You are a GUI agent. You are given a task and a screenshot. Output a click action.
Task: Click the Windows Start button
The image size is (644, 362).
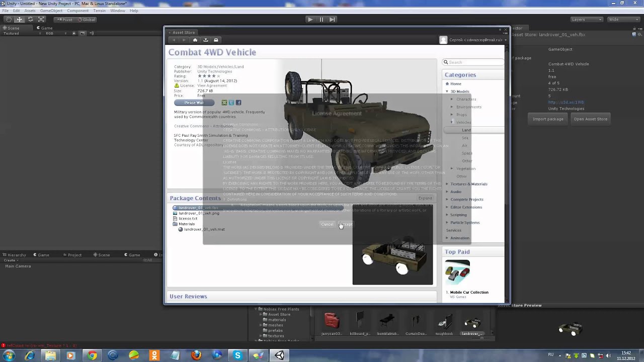pos(9,355)
